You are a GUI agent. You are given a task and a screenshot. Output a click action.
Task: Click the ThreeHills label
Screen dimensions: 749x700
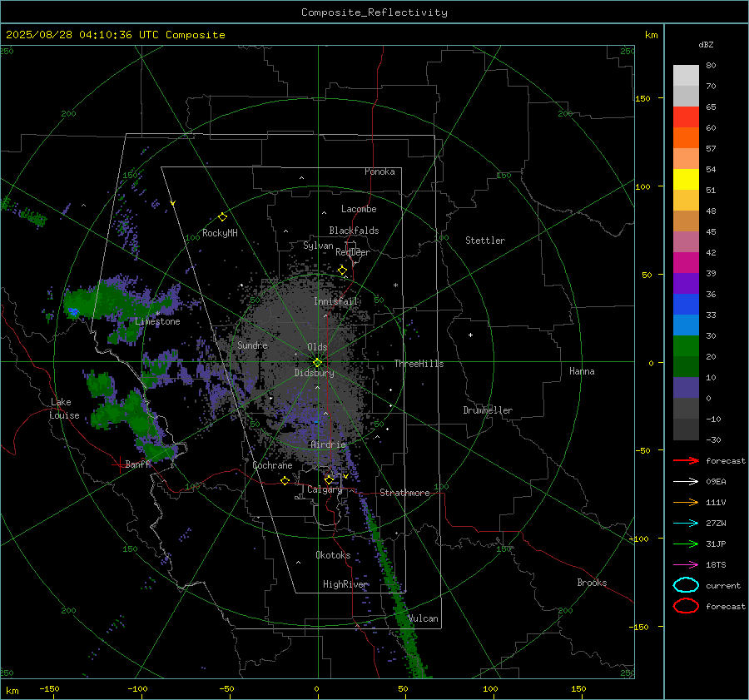pyautogui.click(x=419, y=364)
